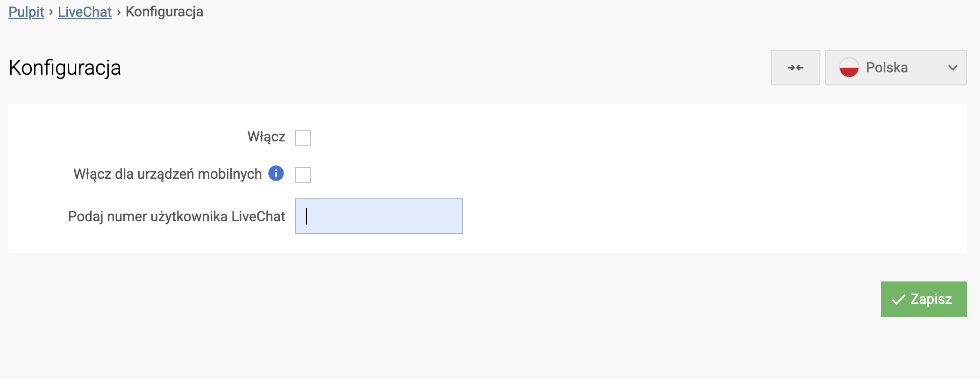This screenshot has height=379, width=980.
Task: Click the breadcrumb separator after LiveChat
Action: (x=119, y=12)
